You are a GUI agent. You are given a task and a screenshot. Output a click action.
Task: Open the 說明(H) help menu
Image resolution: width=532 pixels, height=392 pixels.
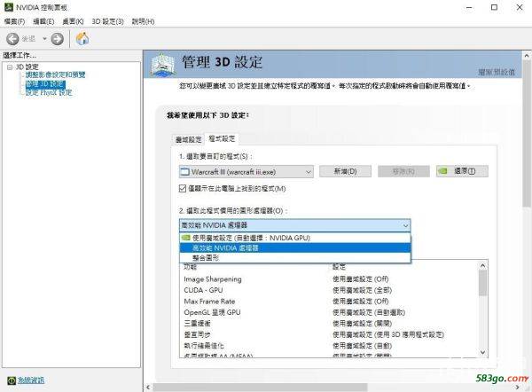(x=142, y=20)
